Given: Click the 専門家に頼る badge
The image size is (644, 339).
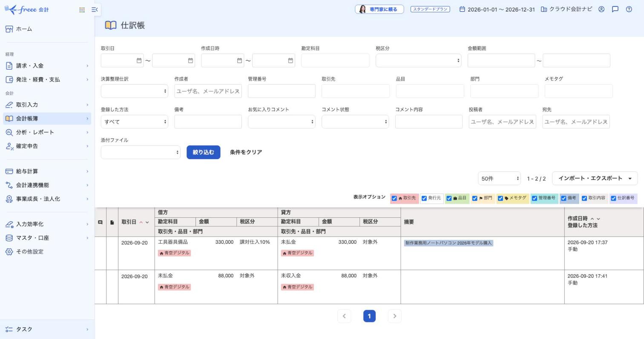Looking at the screenshot, I should [x=379, y=9].
